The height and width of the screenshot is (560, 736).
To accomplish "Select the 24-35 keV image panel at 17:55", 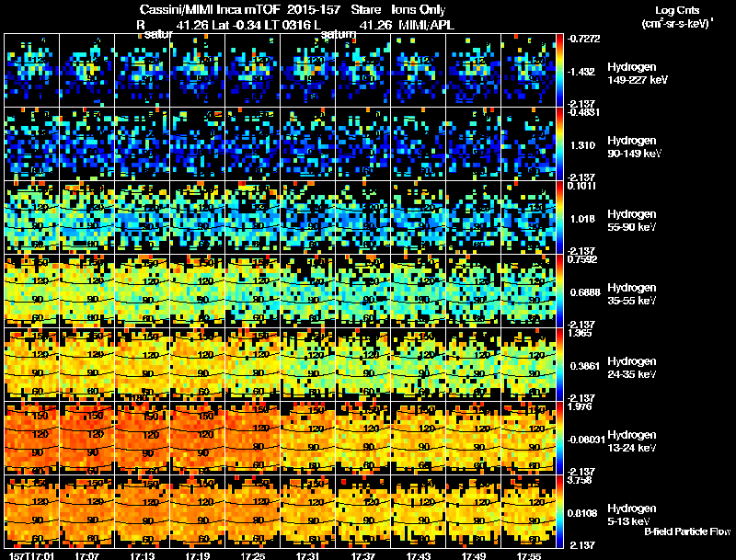I will coord(528,364).
